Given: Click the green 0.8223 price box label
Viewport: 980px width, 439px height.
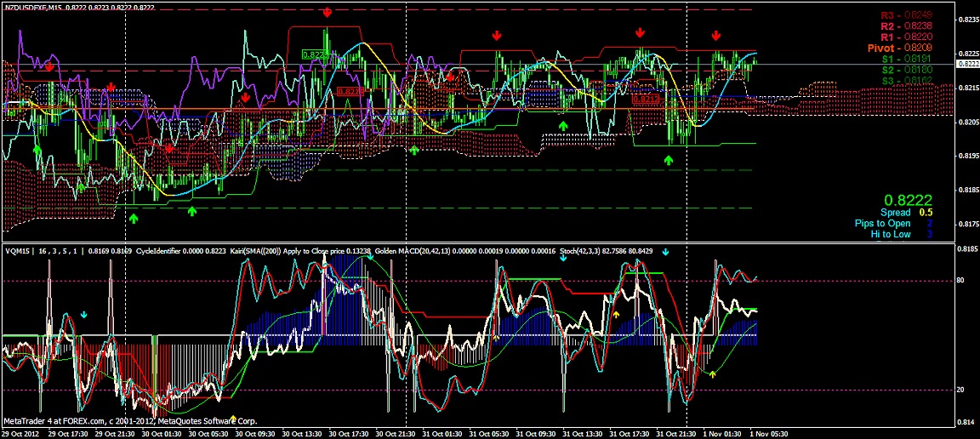Looking at the screenshot, I should click(x=315, y=54).
